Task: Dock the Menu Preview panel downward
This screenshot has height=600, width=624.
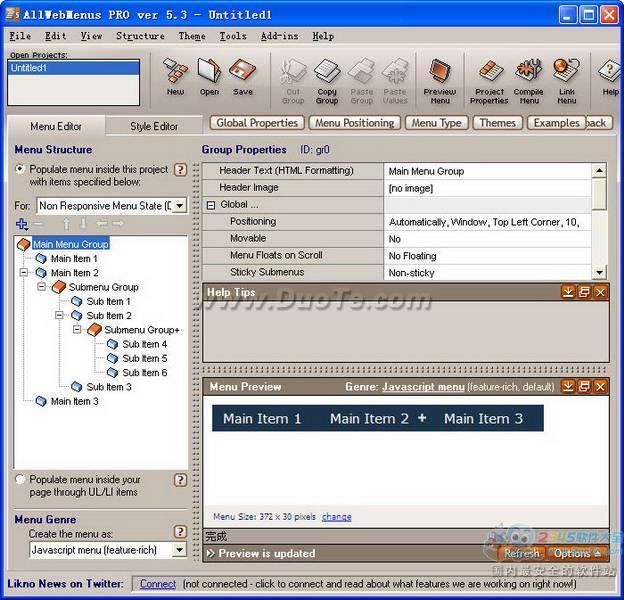Action: (x=568, y=386)
